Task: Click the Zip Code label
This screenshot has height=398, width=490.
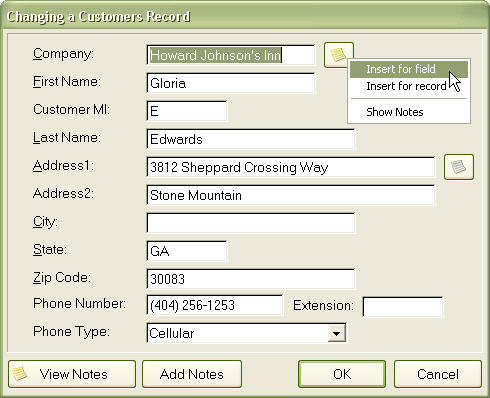Action: (61, 278)
